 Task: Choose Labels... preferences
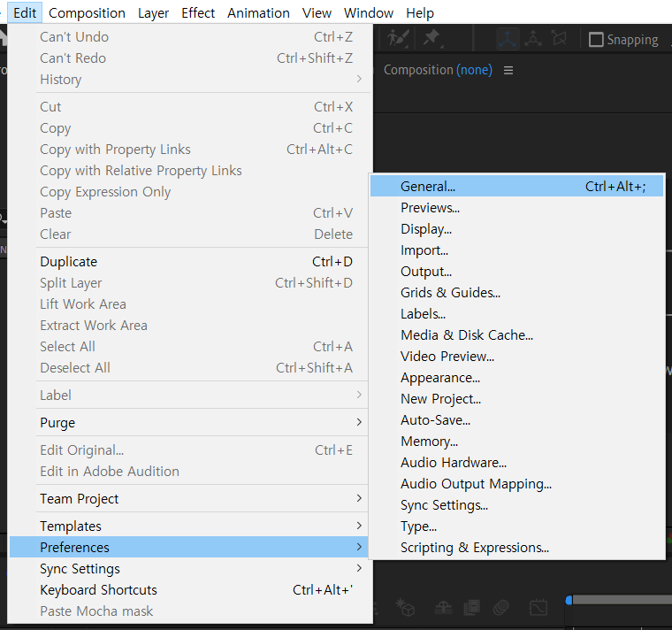(517, 314)
